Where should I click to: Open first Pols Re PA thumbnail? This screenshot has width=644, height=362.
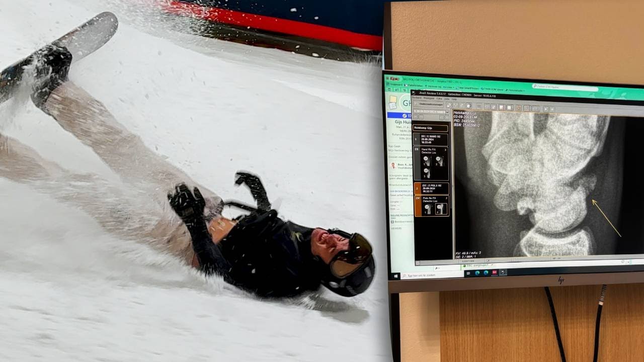428,208
